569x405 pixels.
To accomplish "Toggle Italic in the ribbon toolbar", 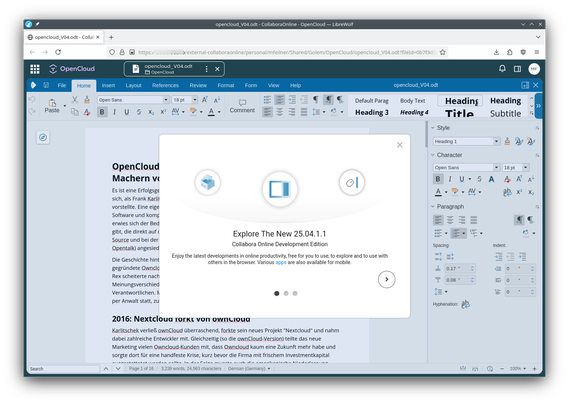I will click(114, 112).
